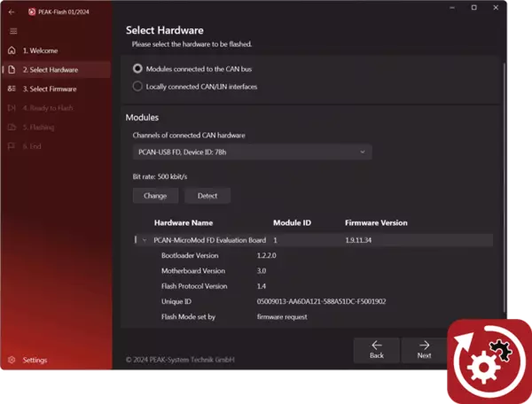
Task: Click the Select Hardware page icon
Action: point(12,70)
